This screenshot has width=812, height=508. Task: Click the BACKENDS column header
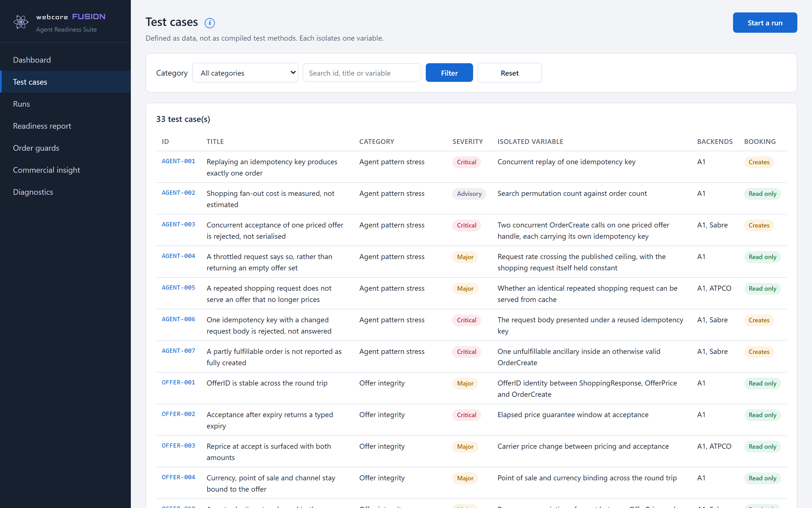click(x=715, y=141)
